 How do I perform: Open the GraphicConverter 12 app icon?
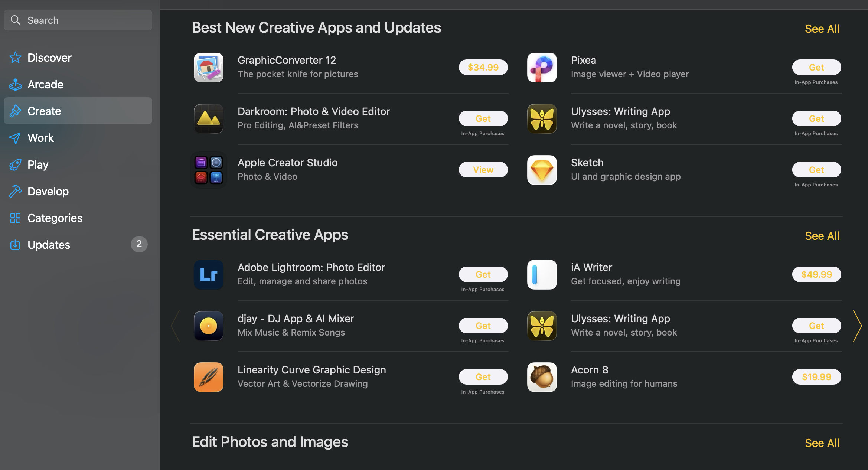click(208, 68)
